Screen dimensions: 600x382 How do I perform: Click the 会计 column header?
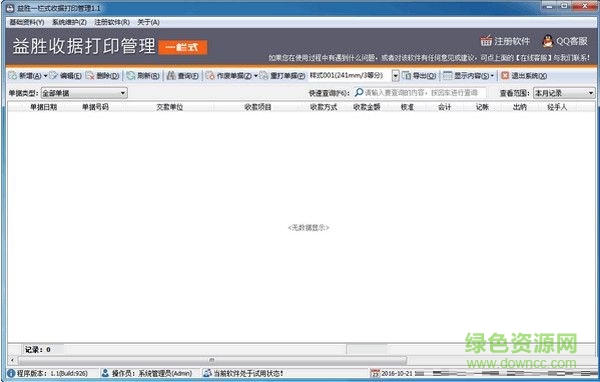coord(445,107)
